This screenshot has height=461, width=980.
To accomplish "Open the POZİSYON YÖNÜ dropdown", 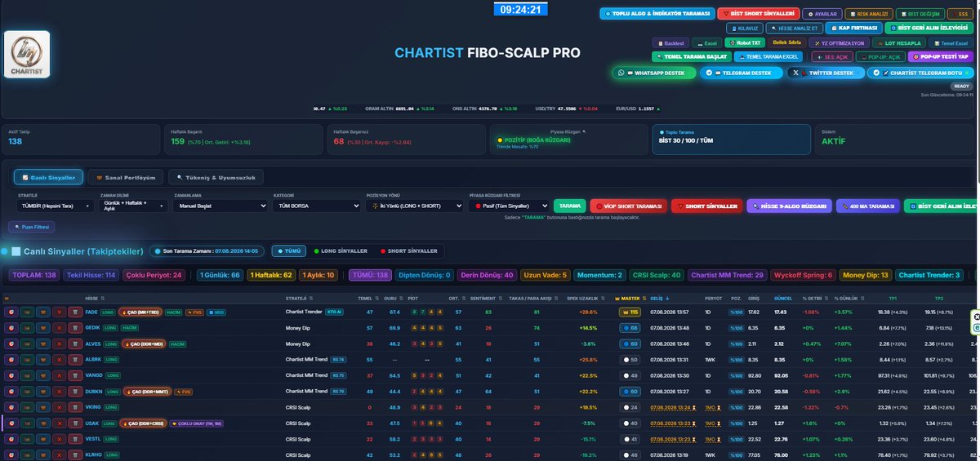I will pyautogui.click(x=415, y=206).
